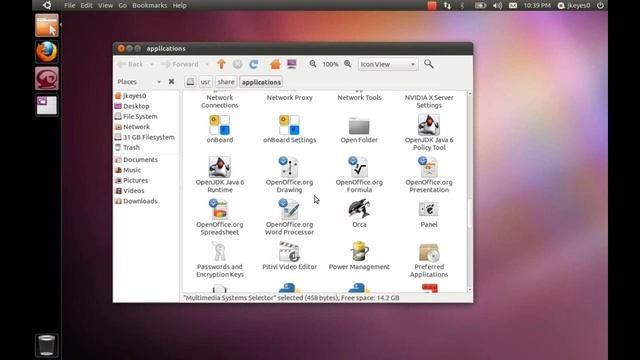The height and width of the screenshot is (360, 640).
Task: Click the power session icon
Action: click(x=600, y=5)
